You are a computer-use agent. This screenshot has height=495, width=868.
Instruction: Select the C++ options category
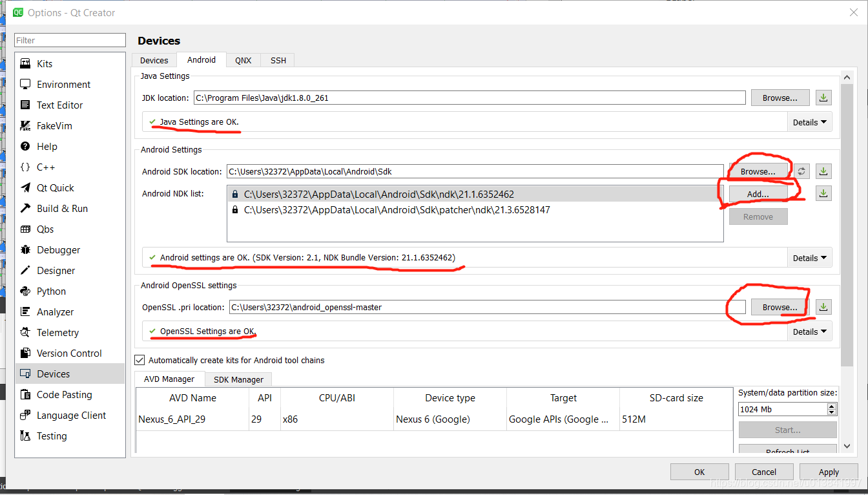coord(70,167)
